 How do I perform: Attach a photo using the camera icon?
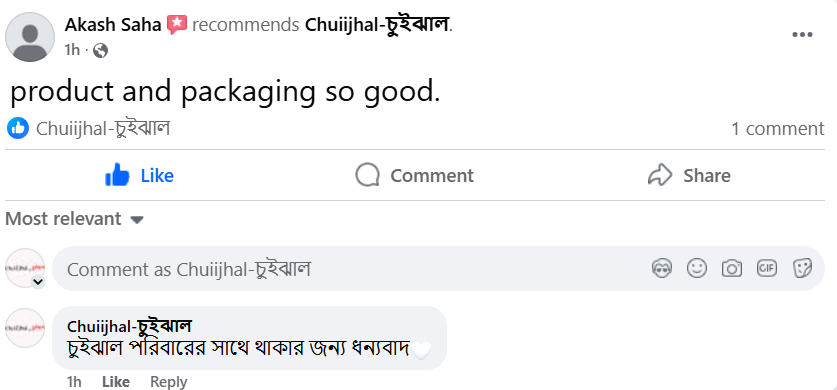[x=731, y=268]
